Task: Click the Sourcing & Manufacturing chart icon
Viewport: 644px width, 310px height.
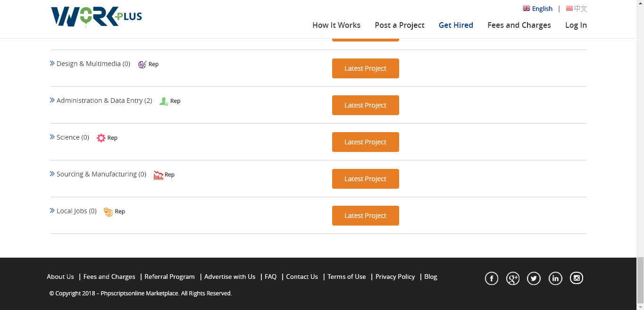Action: [x=159, y=175]
